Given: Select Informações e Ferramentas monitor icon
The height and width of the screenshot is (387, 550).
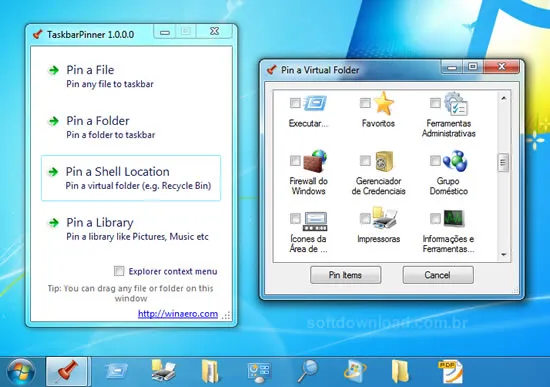Looking at the screenshot, I should (454, 218).
